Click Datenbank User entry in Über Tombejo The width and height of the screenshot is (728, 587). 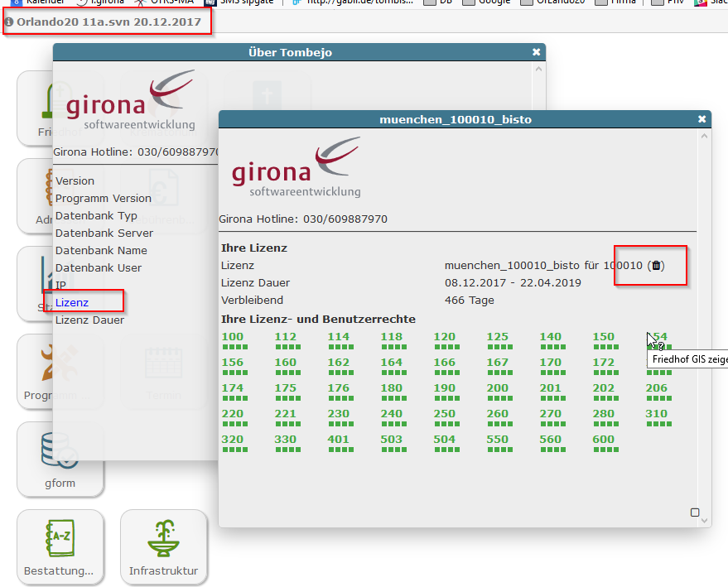pyautogui.click(x=99, y=267)
